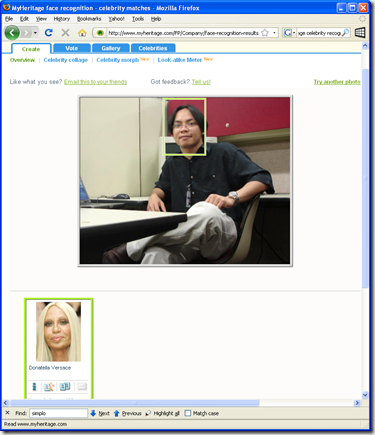
Task: Click Email this to your friends link
Action: point(95,82)
